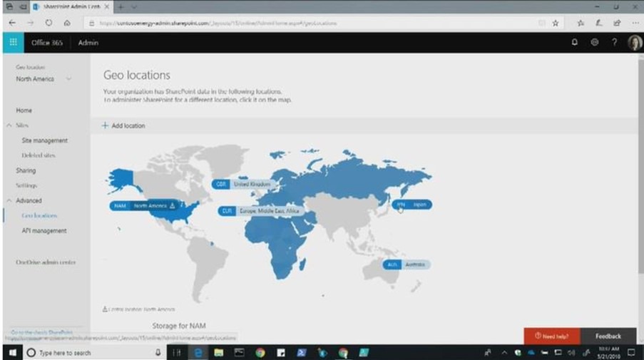
Task: Go forward with the browser forward arrow
Action: pyautogui.click(x=31, y=23)
